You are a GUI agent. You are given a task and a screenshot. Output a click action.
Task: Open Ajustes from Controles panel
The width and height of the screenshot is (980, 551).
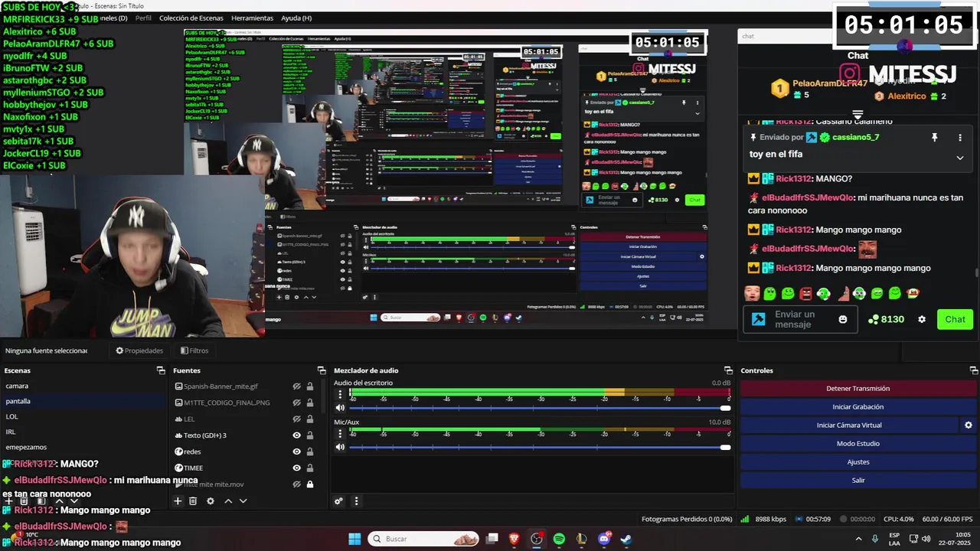[x=857, y=461]
